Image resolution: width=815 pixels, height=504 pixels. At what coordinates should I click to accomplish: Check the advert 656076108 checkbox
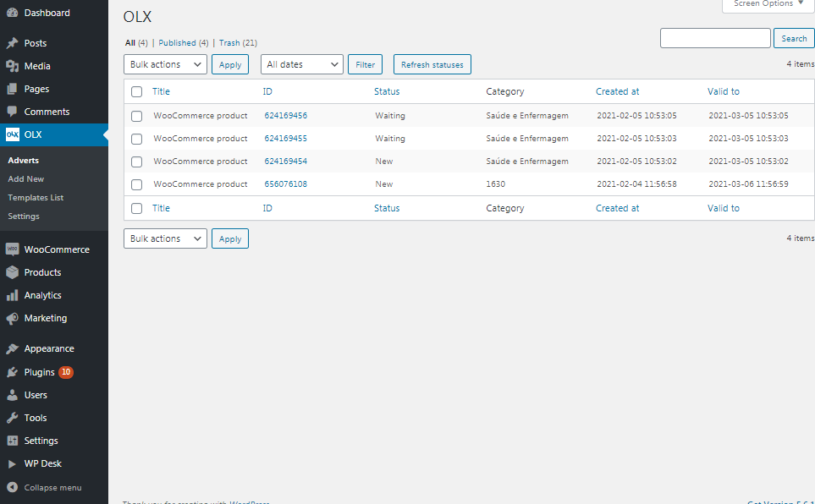pos(137,184)
